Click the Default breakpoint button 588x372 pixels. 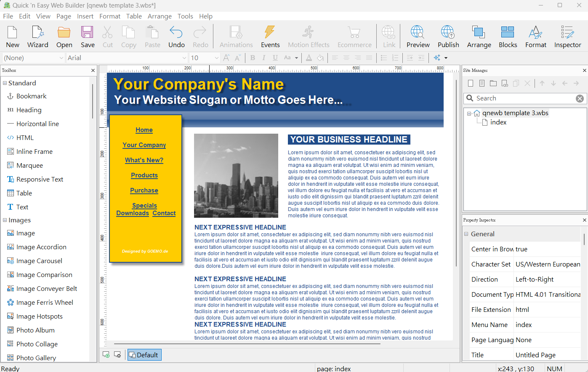tap(144, 355)
